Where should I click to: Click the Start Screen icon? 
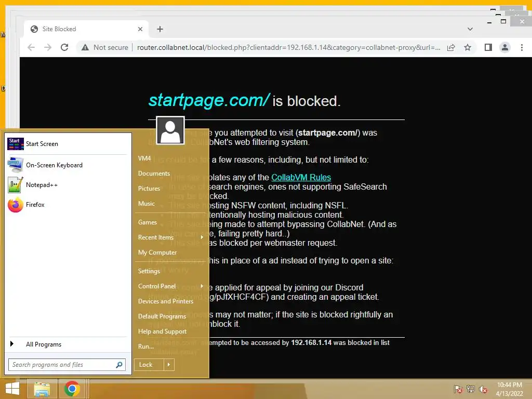(16, 144)
